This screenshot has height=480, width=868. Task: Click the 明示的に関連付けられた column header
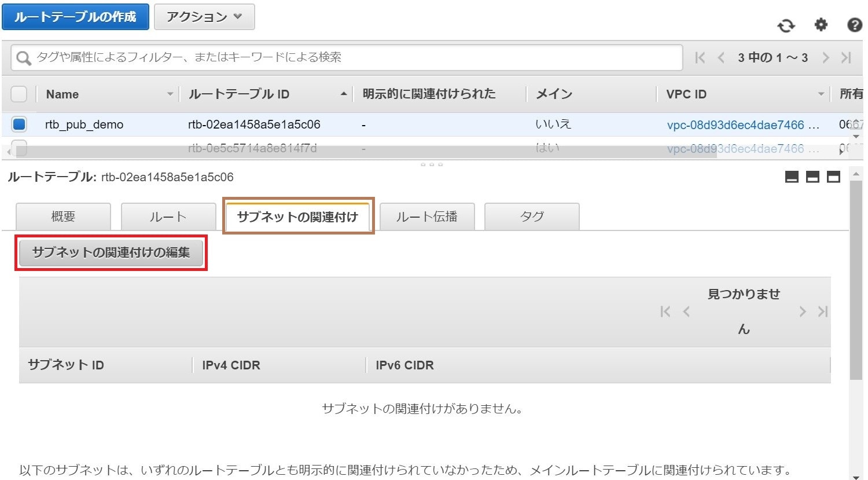(x=429, y=94)
